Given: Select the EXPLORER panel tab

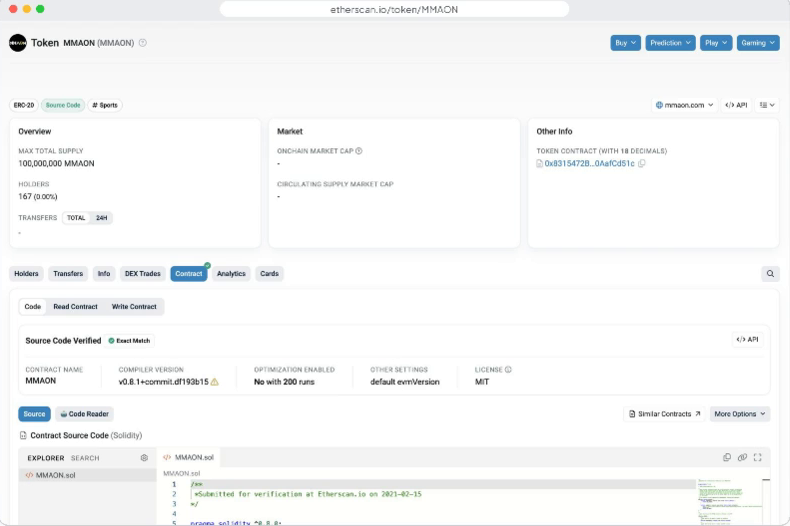Looking at the screenshot, I should click(46, 458).
